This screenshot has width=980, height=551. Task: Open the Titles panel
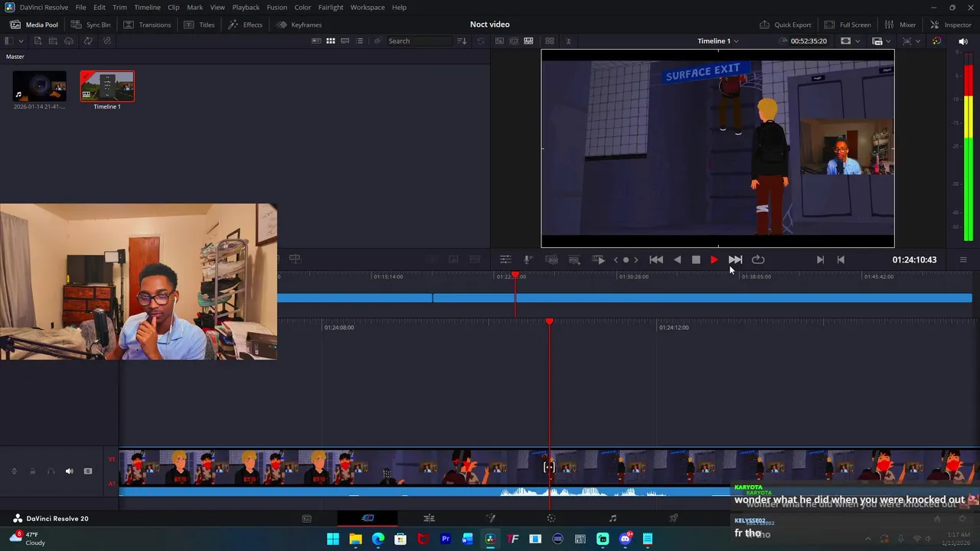click(x=199, y=24)
